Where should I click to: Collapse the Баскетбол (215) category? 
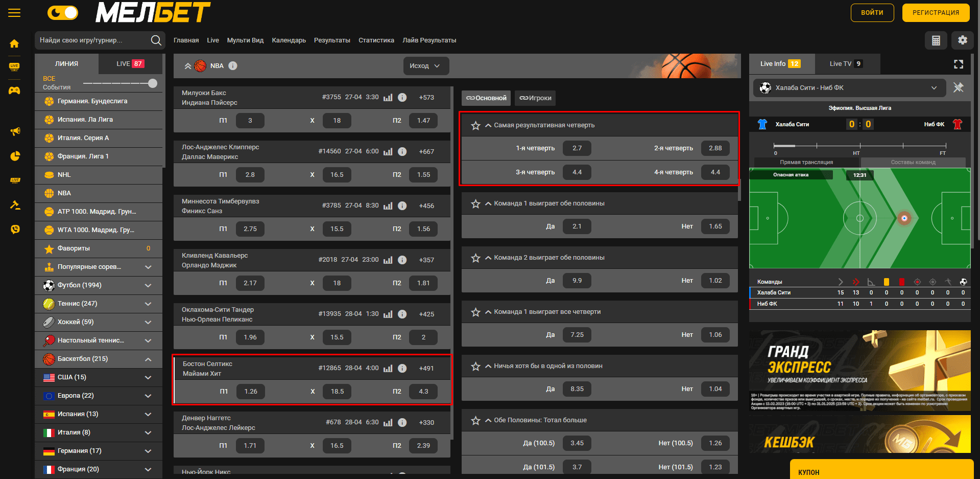(148, 359)
